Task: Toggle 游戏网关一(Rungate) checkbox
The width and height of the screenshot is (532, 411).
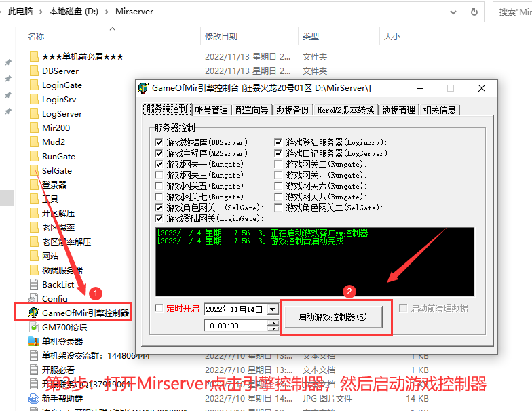Action: [x=159, y=164]
